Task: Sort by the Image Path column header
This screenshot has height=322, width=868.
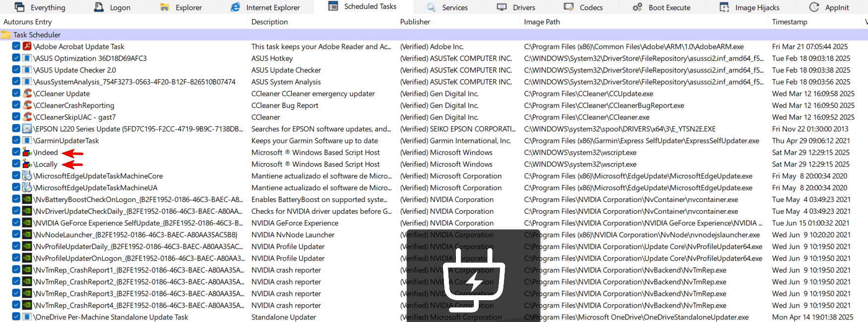Action: click(644, 22)
